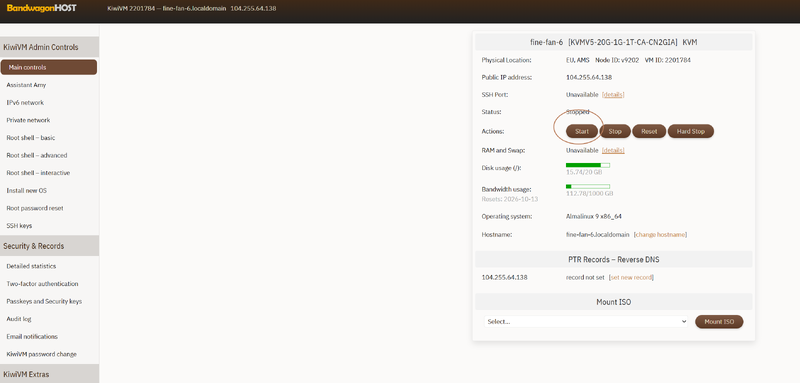This screenshot has width=800, height=383.
Task: Click the BandwagonHOST logo
Action: pos(42,8)
